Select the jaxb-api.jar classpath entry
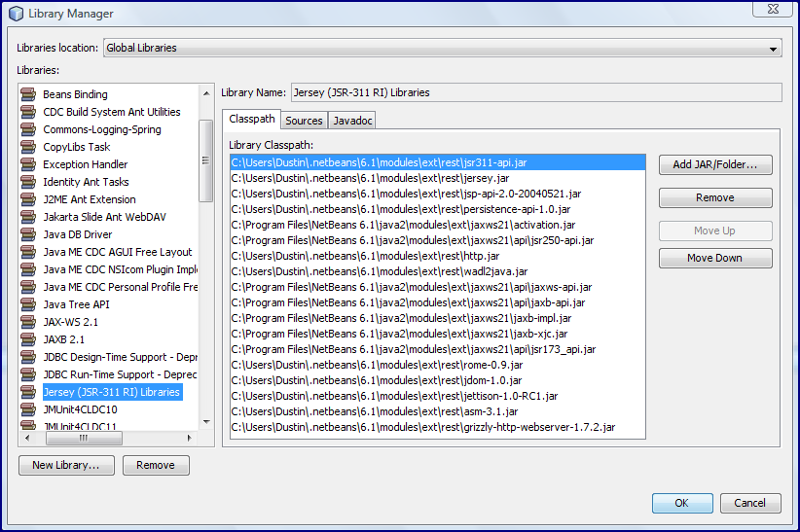800x532 pixels. click(x=438, y=302)
